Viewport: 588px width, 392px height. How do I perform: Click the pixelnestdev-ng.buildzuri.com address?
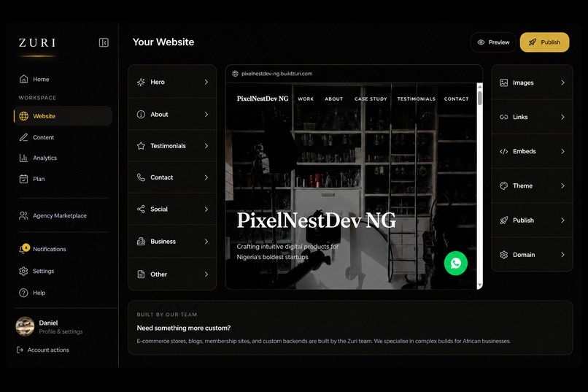pos(276,74)
